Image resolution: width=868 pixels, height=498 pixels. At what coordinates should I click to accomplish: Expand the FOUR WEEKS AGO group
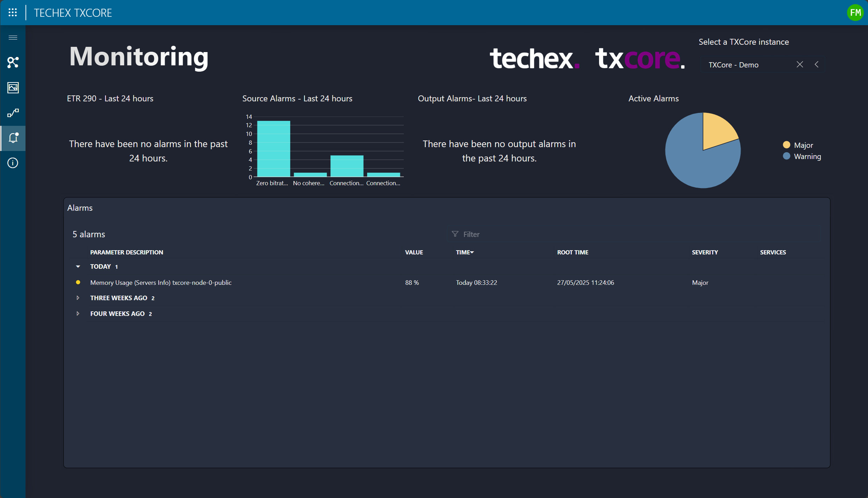click(78, 313)
